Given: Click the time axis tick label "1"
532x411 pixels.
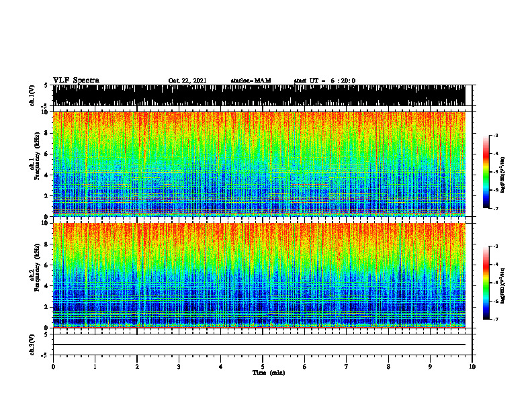Looking at the screenshot, I should click(x=95, y=367).
